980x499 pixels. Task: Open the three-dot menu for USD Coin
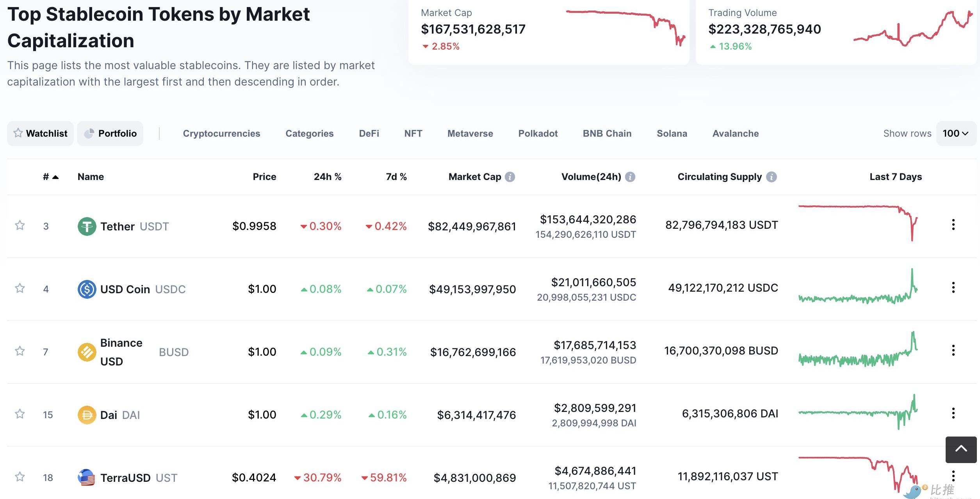[953, 287]
